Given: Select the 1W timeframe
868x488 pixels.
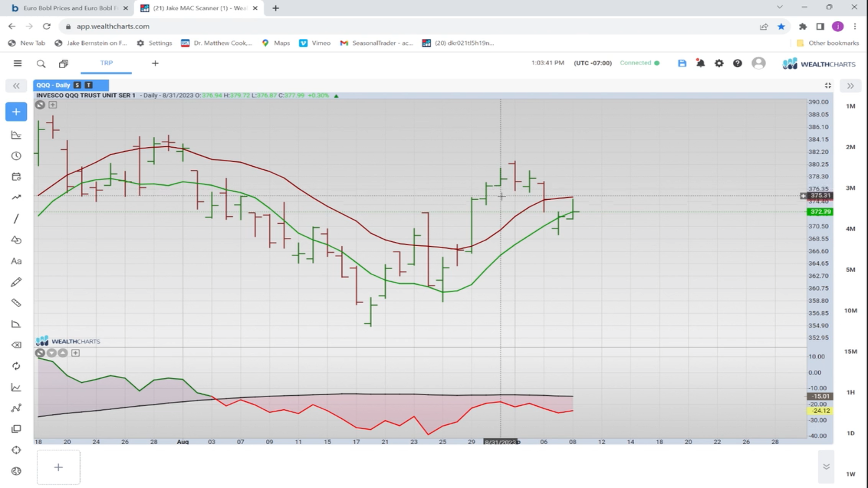Looking at the screenshot, I should [851, 474].
